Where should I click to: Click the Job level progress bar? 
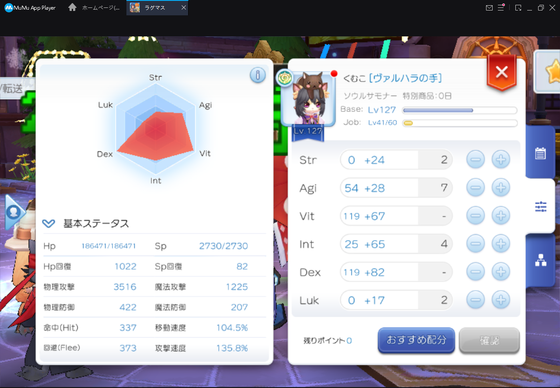tap(460, 123)
